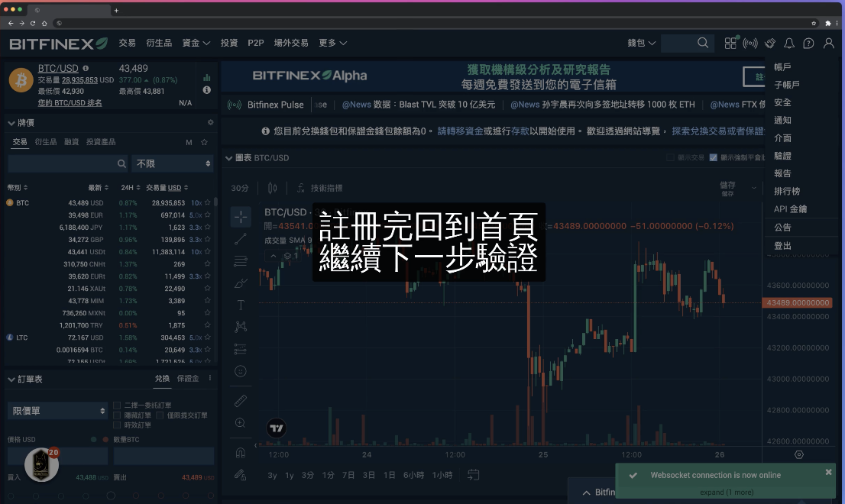Open the 更多 dropdown menu
The image size is (845, 504).
[332, 43]
